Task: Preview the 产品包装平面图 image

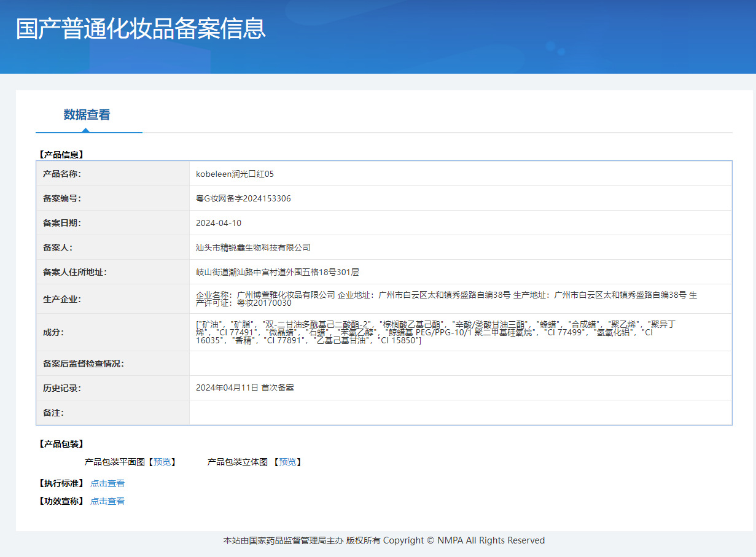Action: (163, 462)
